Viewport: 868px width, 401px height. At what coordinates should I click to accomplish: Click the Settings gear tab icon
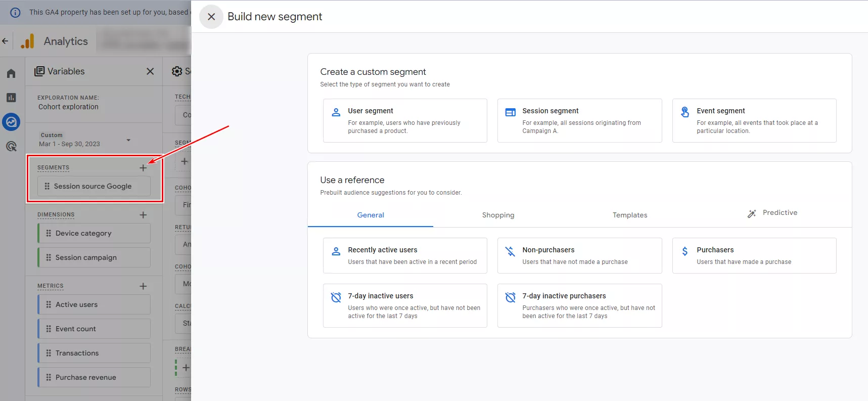click(177, 71)
